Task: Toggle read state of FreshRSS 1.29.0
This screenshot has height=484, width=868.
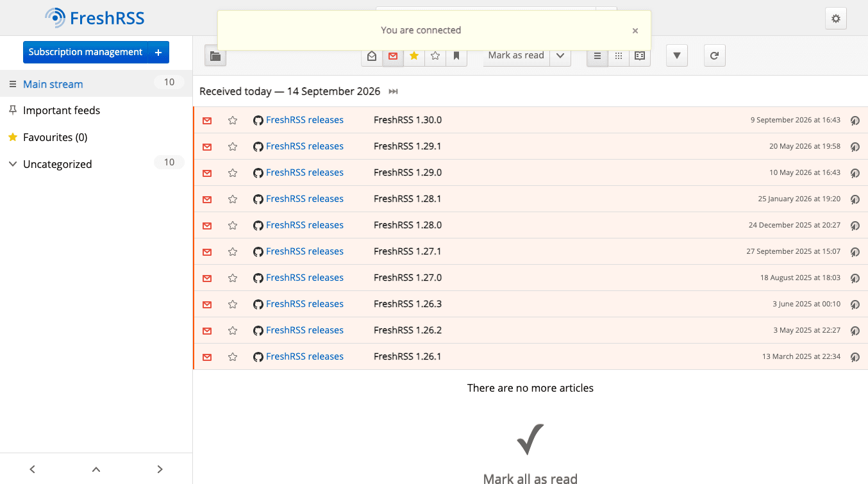Action: [x=207, y=173]
